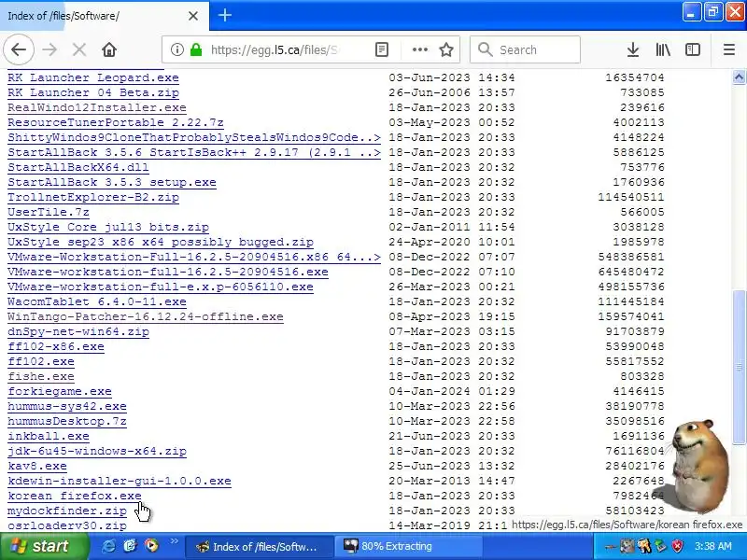Expand the Quick Launch overflow chevron
Image resolution: width=747 pixels, height=560 pixels.
point(174,540)
